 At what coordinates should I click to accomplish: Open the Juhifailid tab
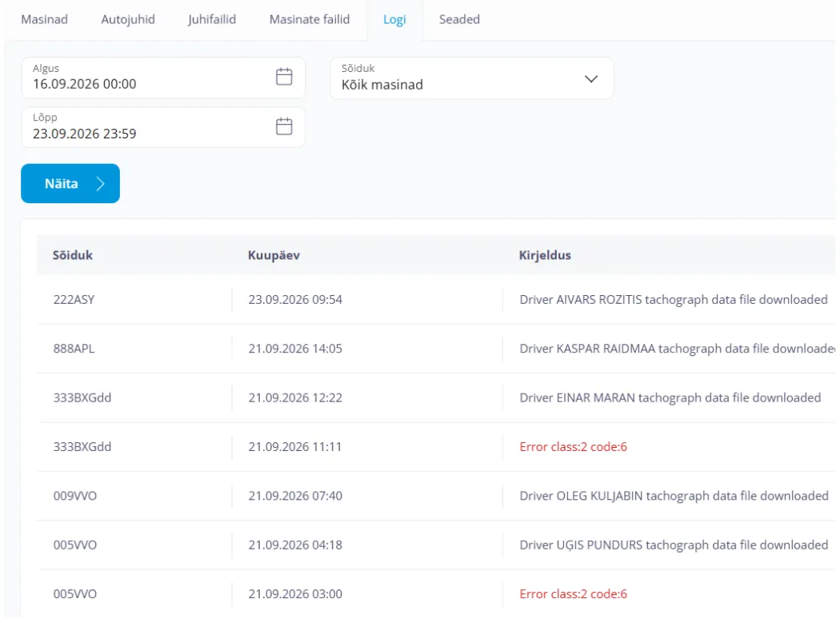(x=212, y=19)
